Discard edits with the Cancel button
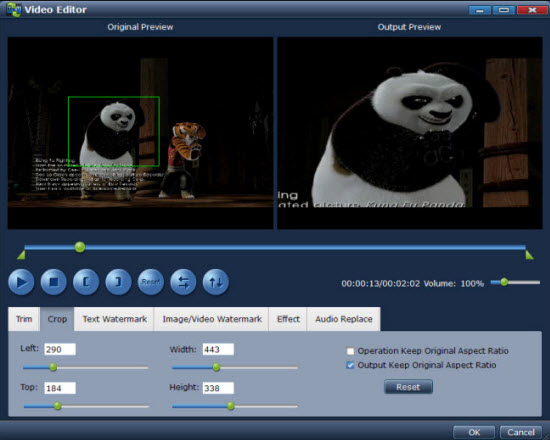550x440 pixels. 521,432
